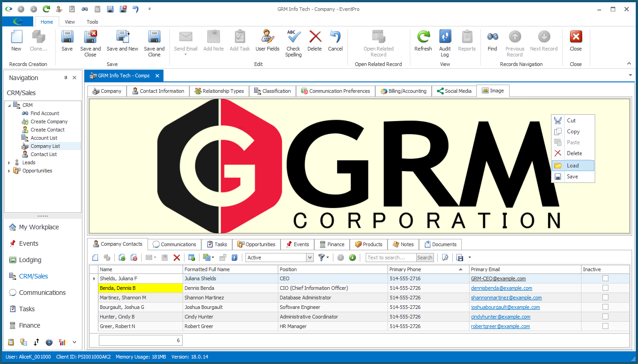Open the Send Email dropdown arrow
This screenshot has width=638, height=364.
[x=186, y=55]
